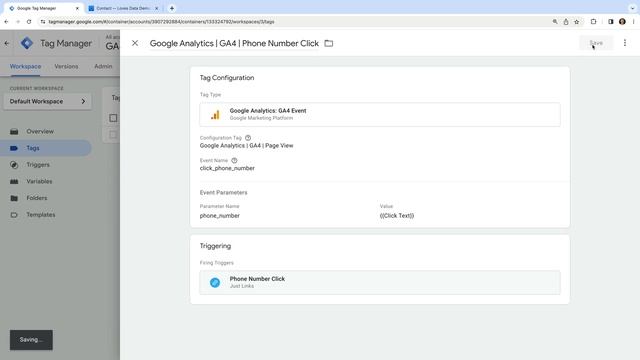Click the blue link trigger icon
Screen dimensions: 640x360
pyautogui.click(x=215, y=282)
